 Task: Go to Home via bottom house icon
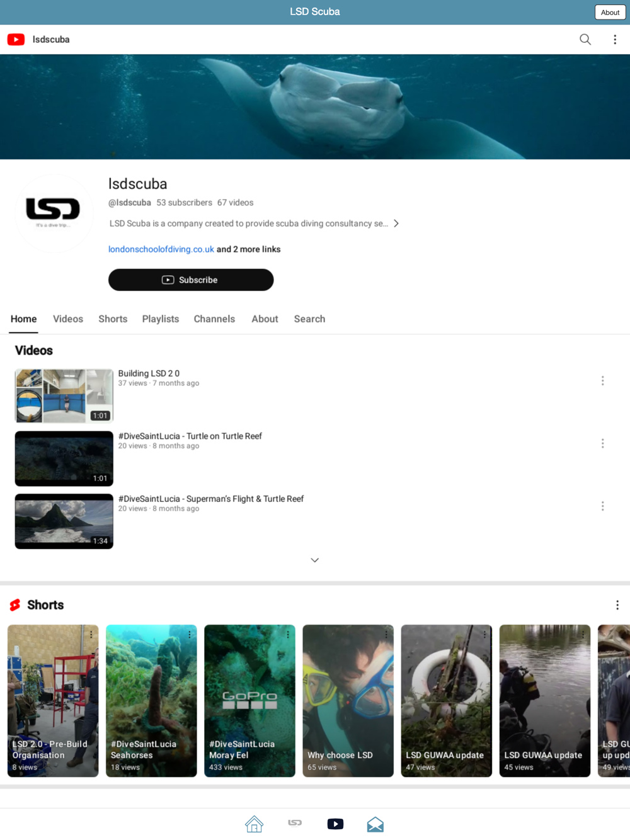(x=255, y=824)
